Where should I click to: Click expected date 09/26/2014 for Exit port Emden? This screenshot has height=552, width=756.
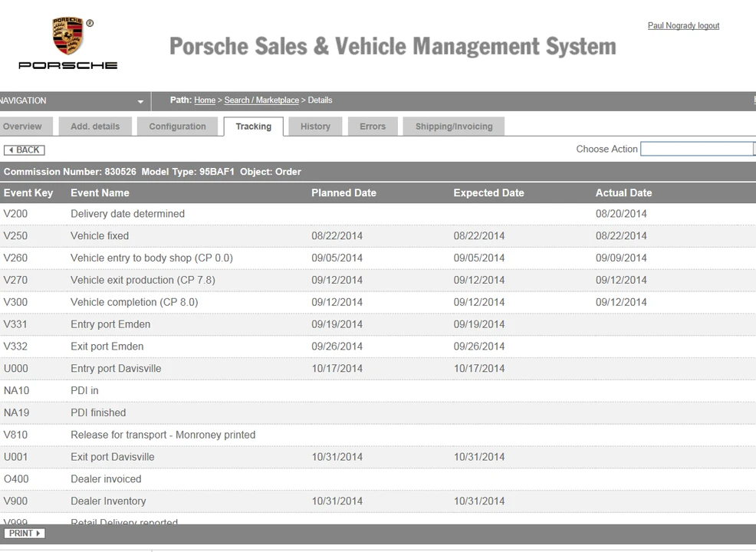pos(479,347)
